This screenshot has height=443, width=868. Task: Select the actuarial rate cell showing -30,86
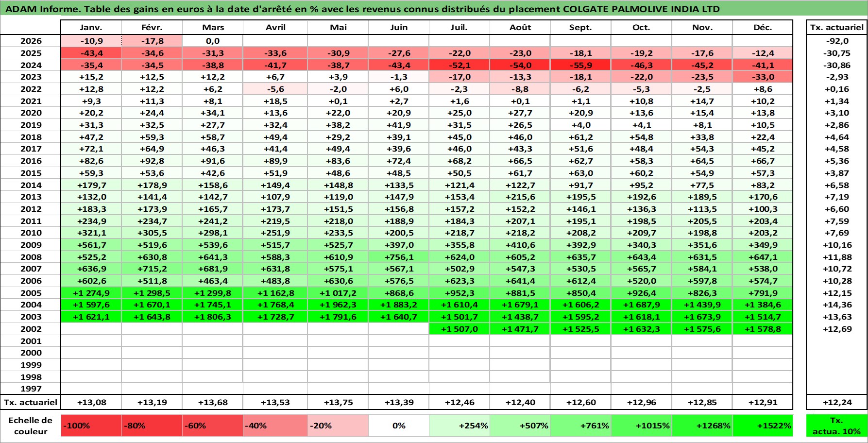click(x=836, y=65)
